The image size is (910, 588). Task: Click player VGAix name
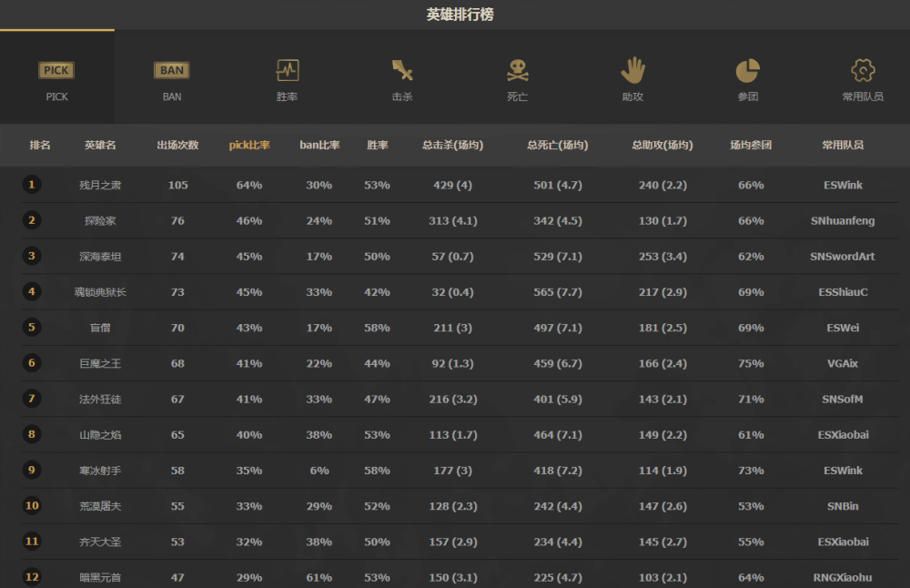point(843,363)
